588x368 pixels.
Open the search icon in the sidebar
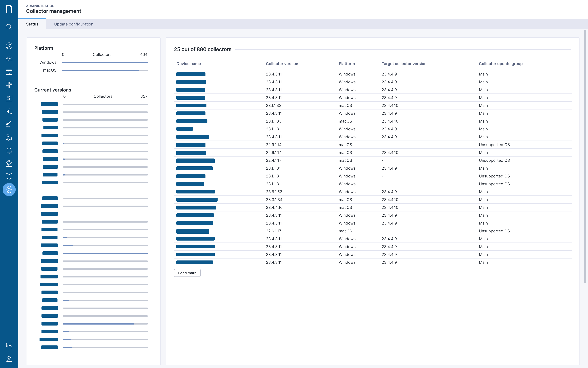[9, 27]
